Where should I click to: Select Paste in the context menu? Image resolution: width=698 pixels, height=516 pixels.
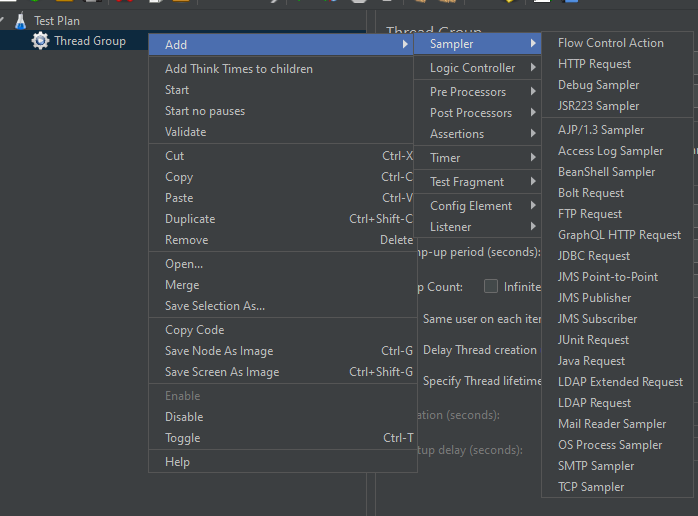[281, 198]
